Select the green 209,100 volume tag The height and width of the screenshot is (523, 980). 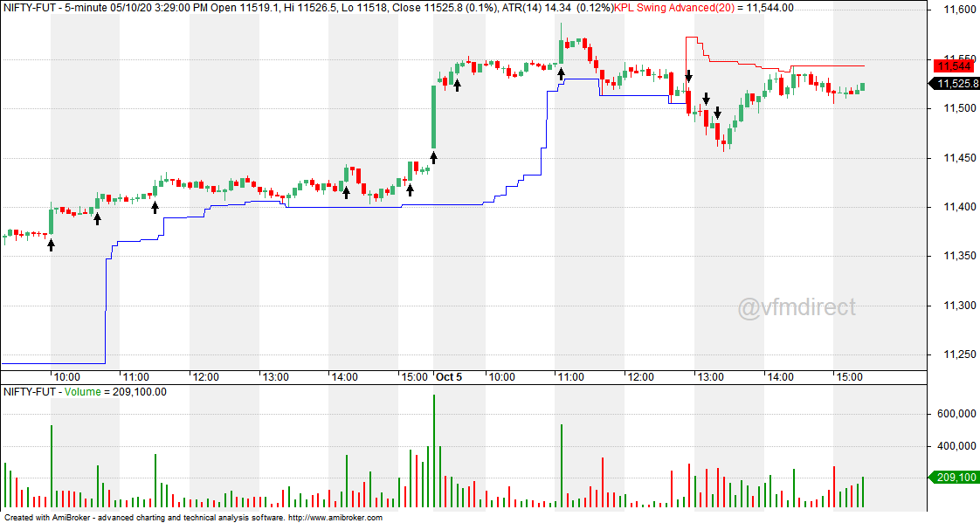(954, 478)
